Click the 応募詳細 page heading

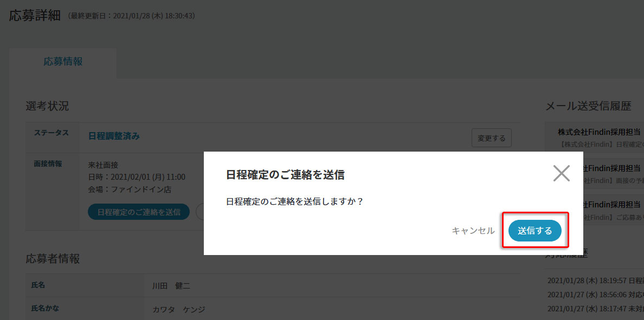[x=36, y=15]
